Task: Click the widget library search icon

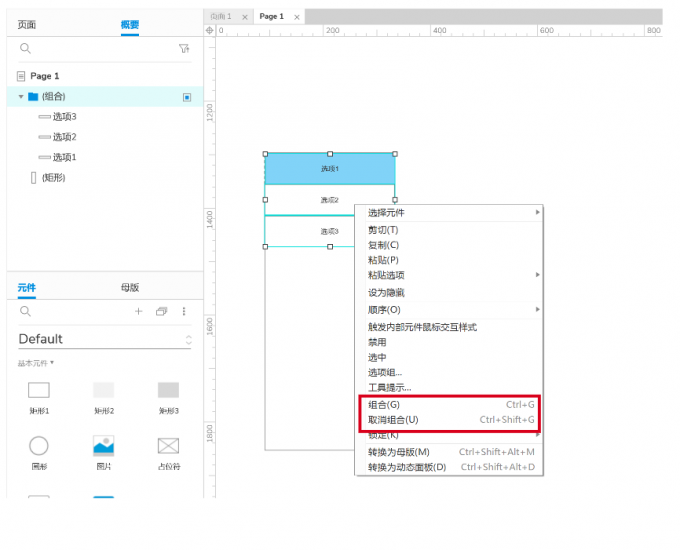Action: [25, 311]
